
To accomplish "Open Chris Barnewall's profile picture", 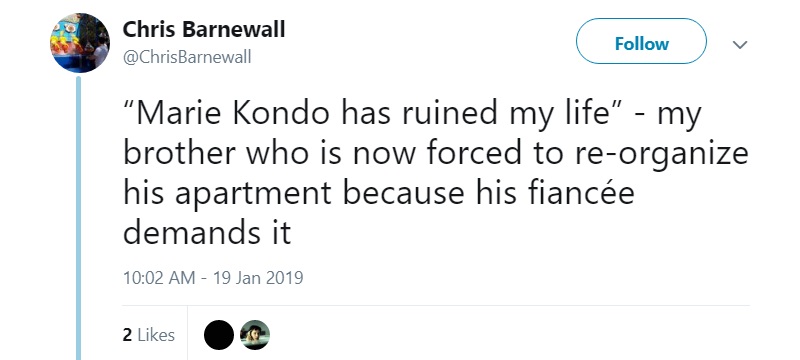I will point(80,43).
